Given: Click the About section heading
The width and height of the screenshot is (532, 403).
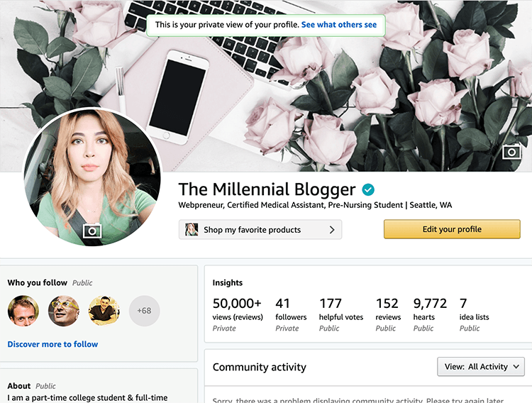Looking at the screenshot, I should [19, 386].
